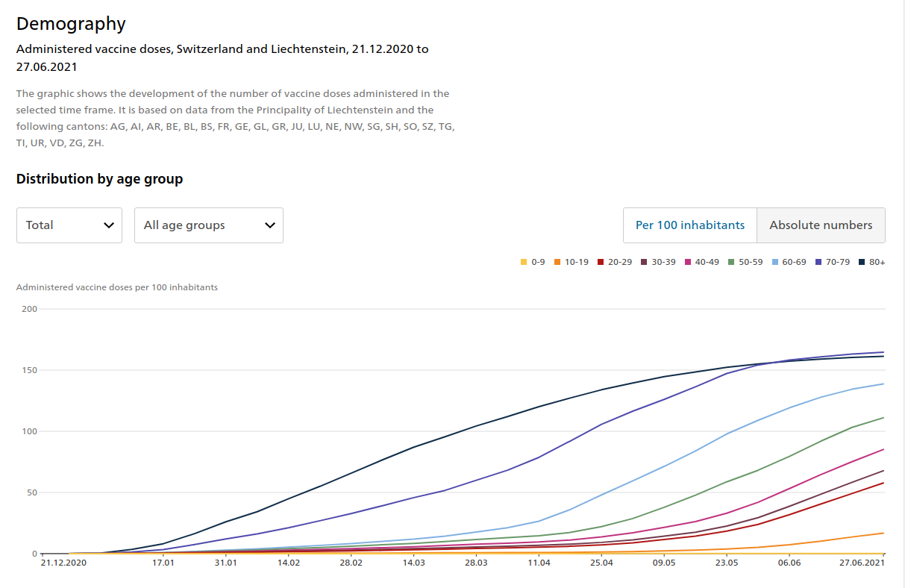
Task: Click the 50-59 green legend square
Action: tap(732, 262)
